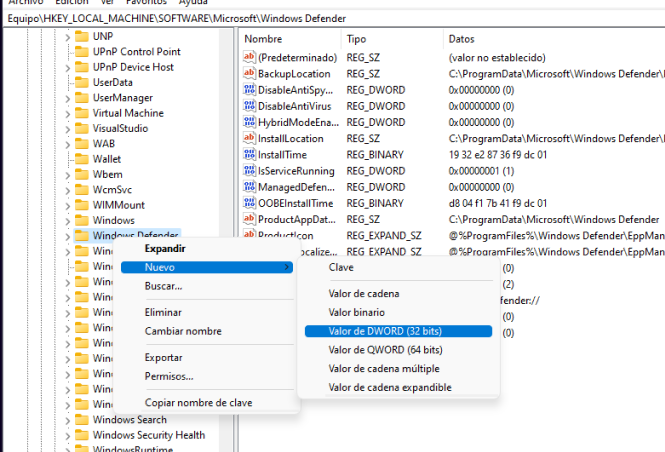
Task: Click the Virtual Machine folder icon
Action: coord(82,113)
